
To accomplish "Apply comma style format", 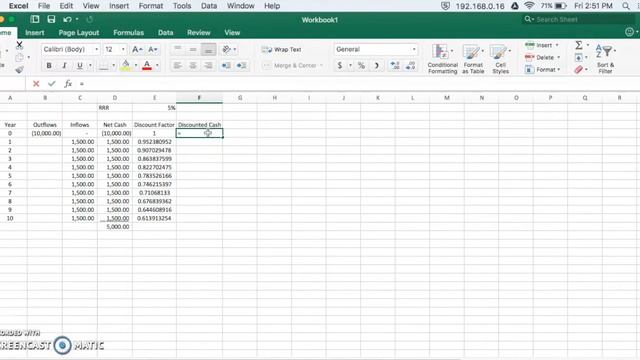I will [377, 65].
